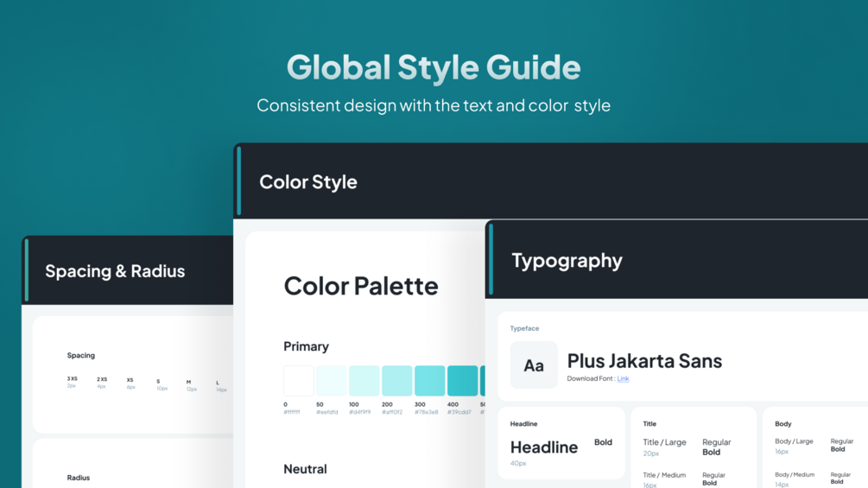
Task: Click the Radius section label
Action: 78,478
